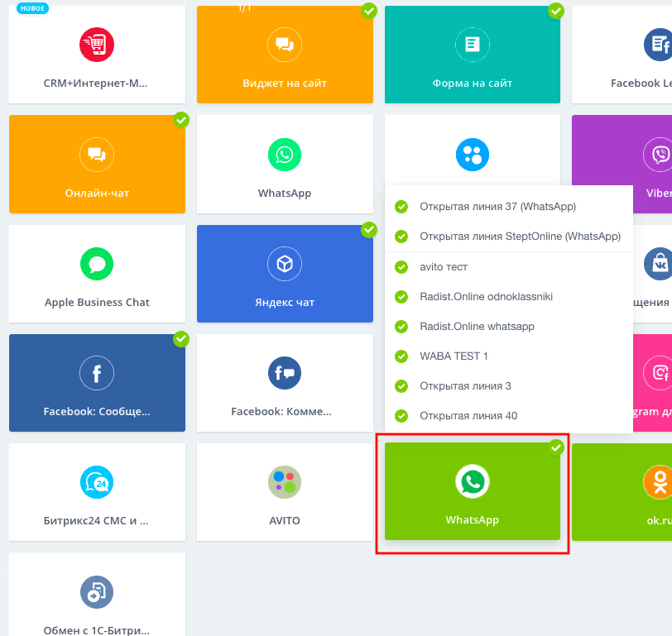Screen dimensions: 672x636
Task: Click the Viber label on purple tile
Action: click(x=659, y=194)
